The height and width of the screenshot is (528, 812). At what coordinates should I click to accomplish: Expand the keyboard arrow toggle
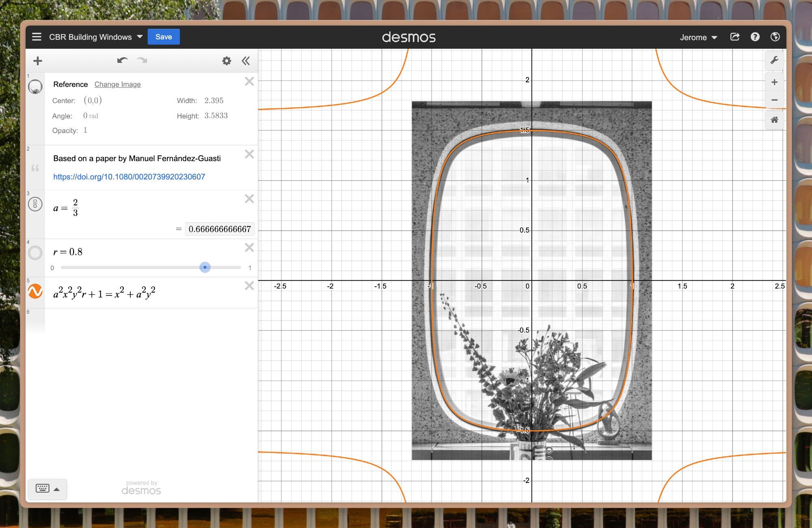point(57,489)
